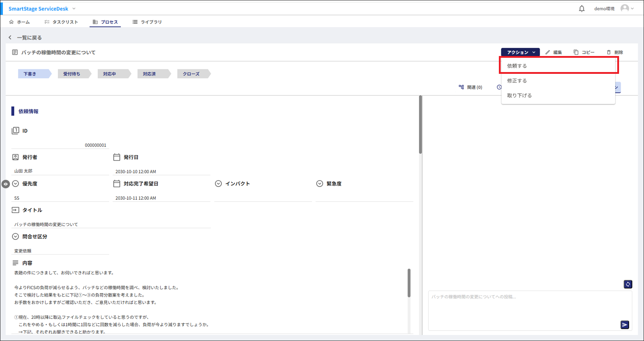Choose 取り下げる in the action menu
Image resolution: width=644 pixels, height=341 pixels.
coord(520,96)
